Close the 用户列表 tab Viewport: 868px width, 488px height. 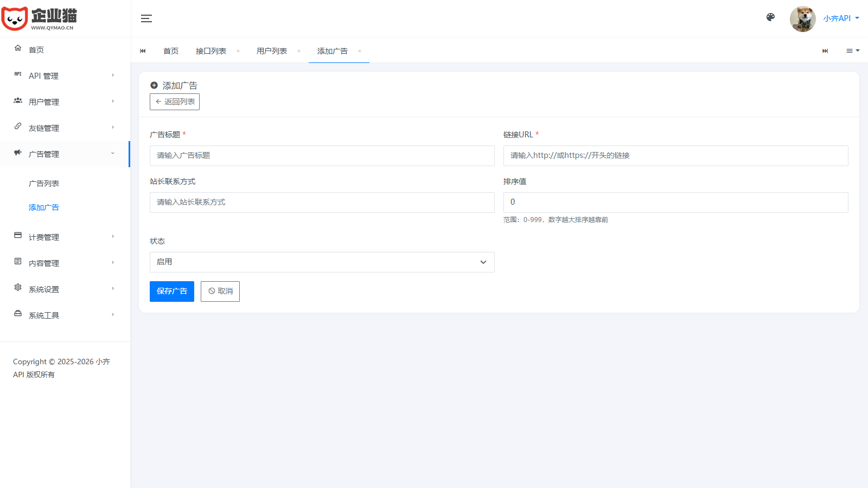(x=299, y=51)
